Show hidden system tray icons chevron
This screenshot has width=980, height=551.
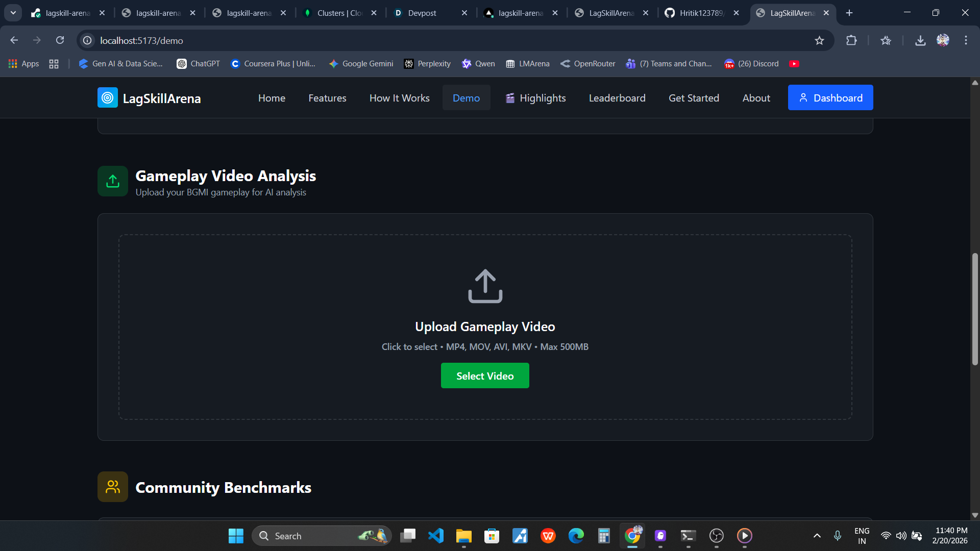click(x=817, y=536)
